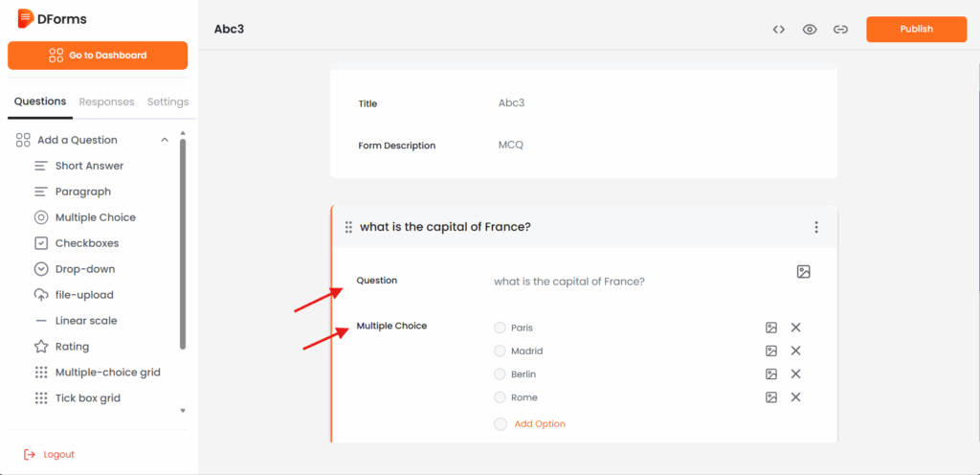Add image to Paris option
The image size is (980, 475).
tap(771, 328)
